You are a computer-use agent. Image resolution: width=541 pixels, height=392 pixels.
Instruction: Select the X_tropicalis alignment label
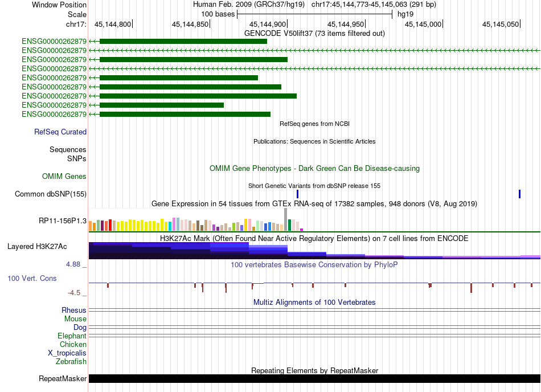[67, 353]
